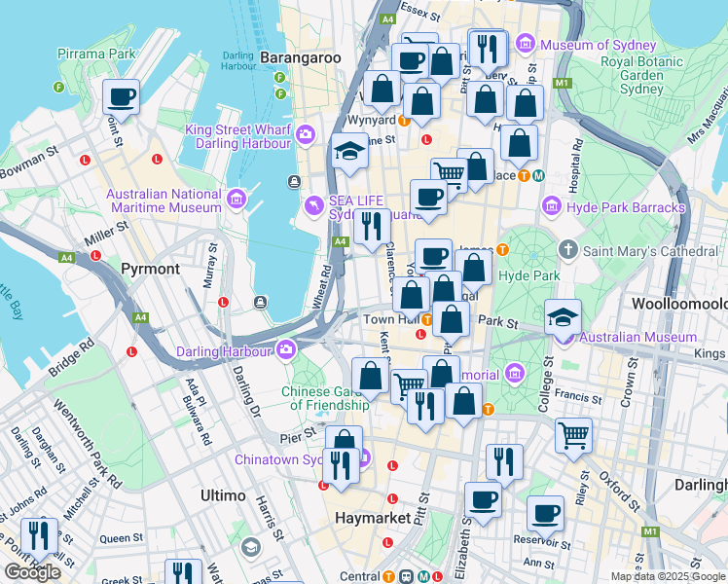Click Chinese Garden of Friendship label
Viewport: 728px width, 584px height.
coord(325,398)
